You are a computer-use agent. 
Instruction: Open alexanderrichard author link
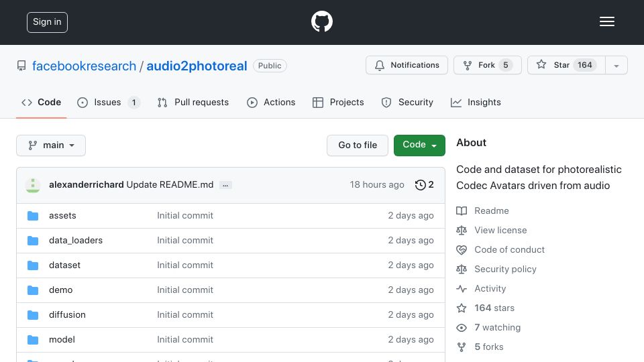[87, 185]
